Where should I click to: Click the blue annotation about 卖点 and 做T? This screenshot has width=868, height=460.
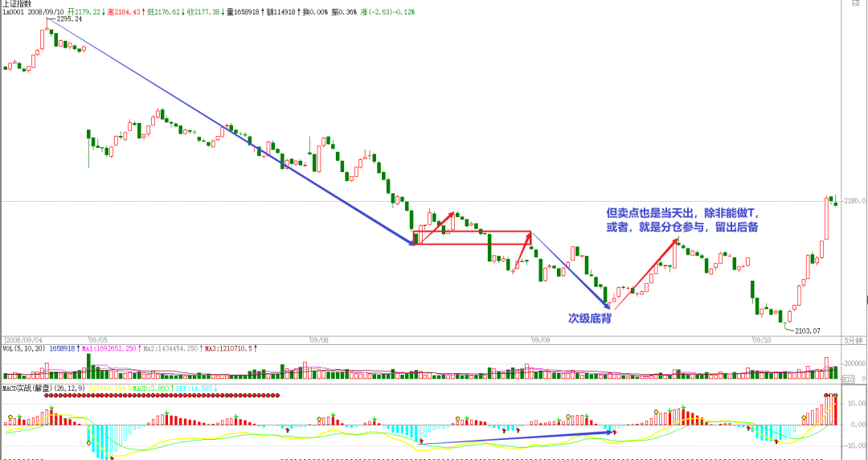tap(682, 220)
